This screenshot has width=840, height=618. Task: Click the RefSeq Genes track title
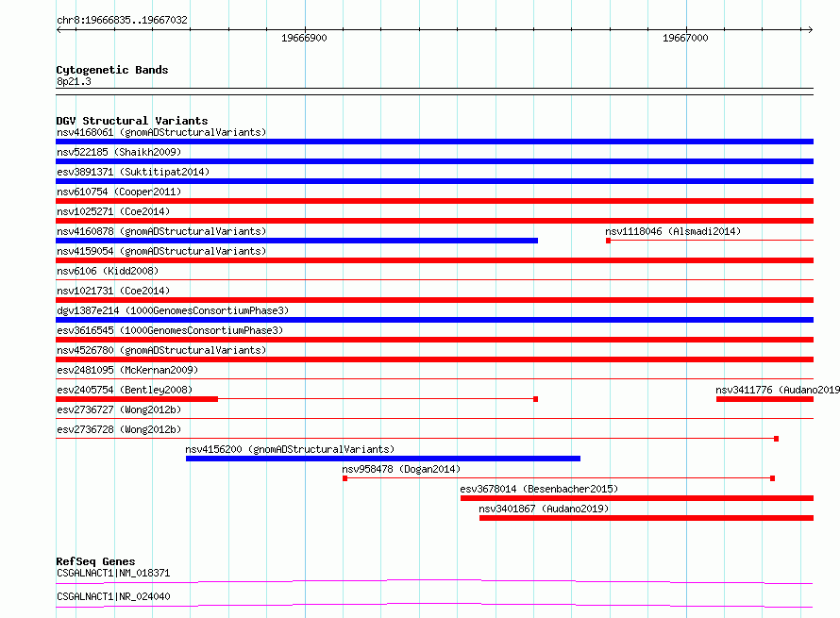tap(95, 561)
